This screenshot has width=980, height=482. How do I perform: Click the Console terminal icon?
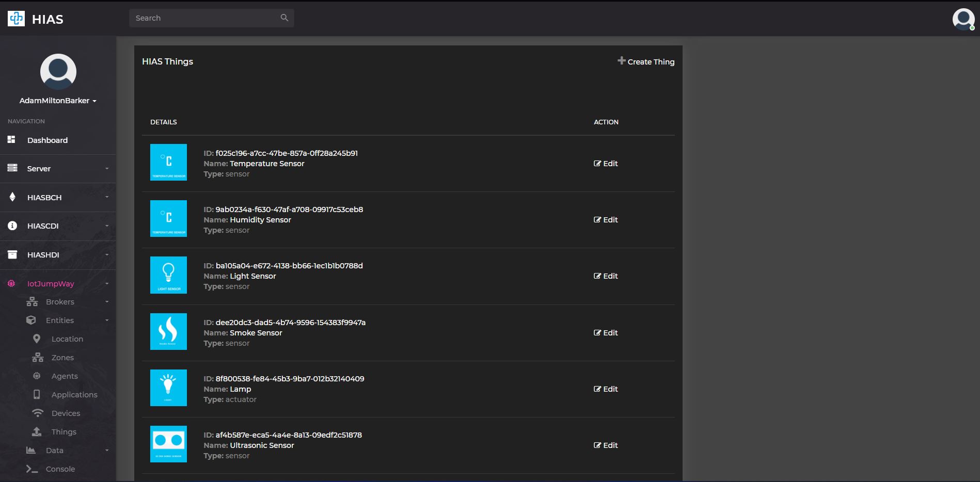pyautogui.click(x=32, y=469)
